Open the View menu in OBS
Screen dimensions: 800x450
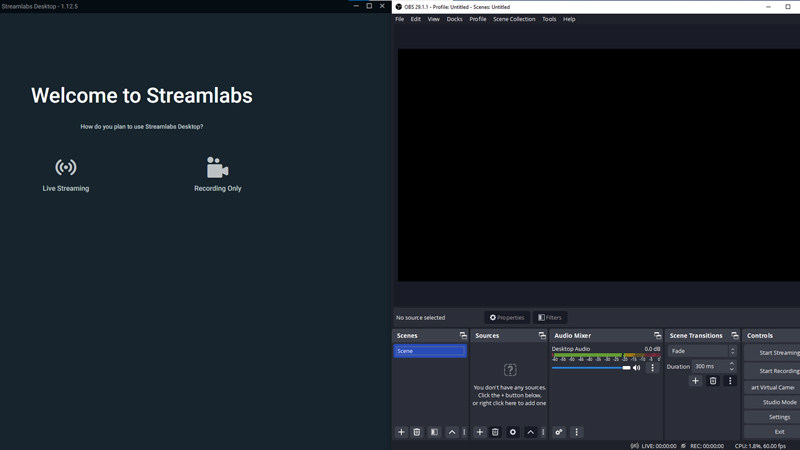[434, 19]
